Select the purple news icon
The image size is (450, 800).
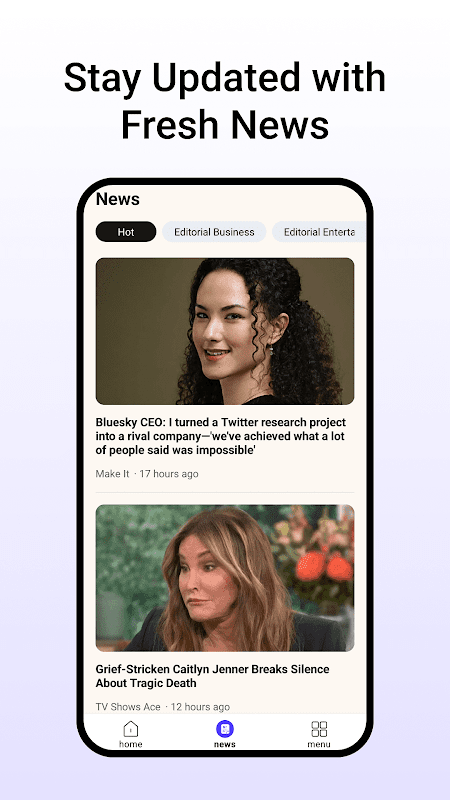point(224,729)
